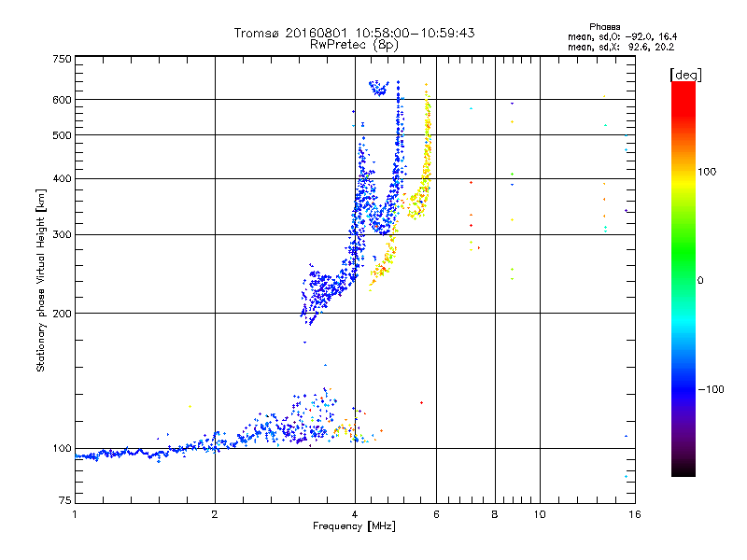
Task: Click the colorbar tick label '-100'
Action: tap(711, 389)
